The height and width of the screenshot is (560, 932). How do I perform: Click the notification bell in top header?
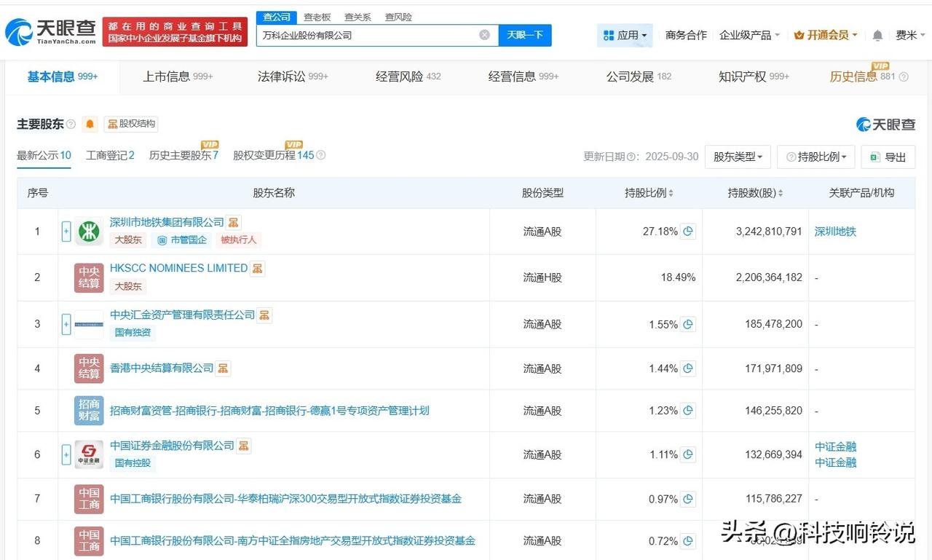[x=877, y=35]
